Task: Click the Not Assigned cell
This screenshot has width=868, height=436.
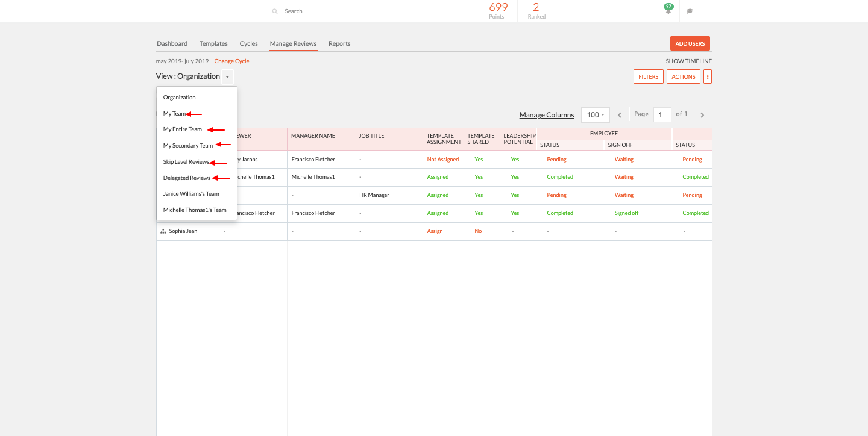Action: click(443, 160)
